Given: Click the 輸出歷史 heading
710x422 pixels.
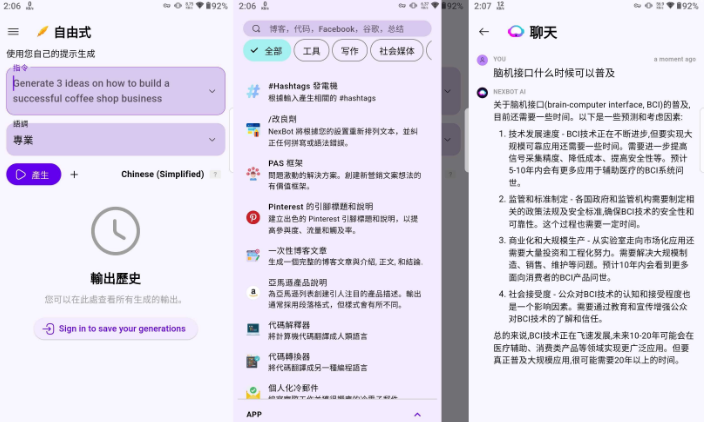Looking at the screenshot, I should [115, 278].
